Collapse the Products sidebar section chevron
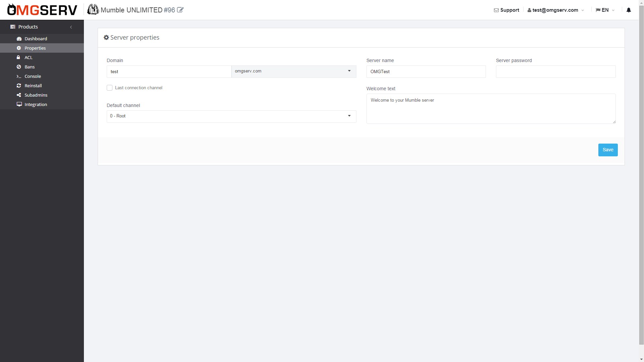 pyautogui.click(x=71, y=27)
